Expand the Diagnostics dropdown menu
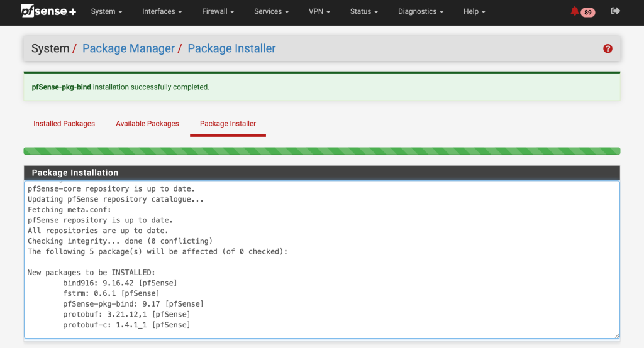Screen dimensions: 644x348 click(x=421, y=11)
